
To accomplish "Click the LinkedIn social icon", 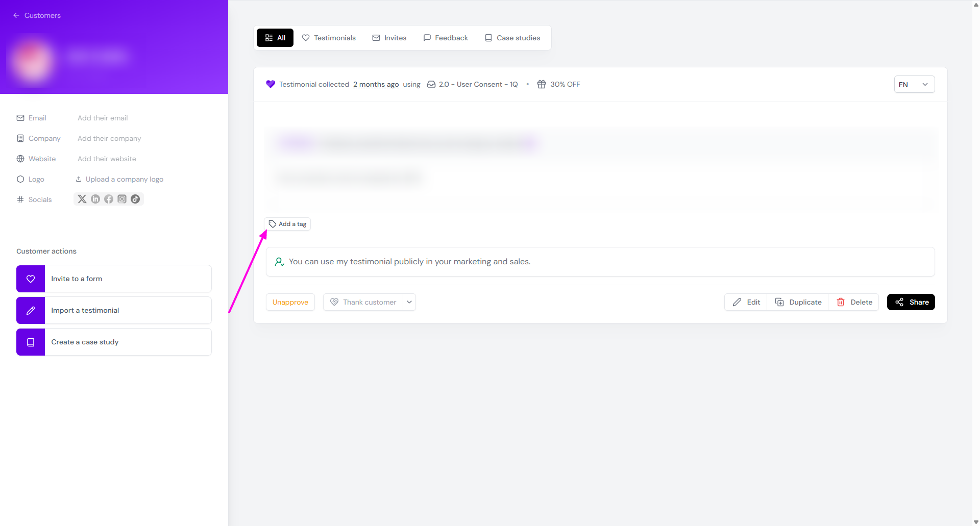I will (x=95, y=199).
